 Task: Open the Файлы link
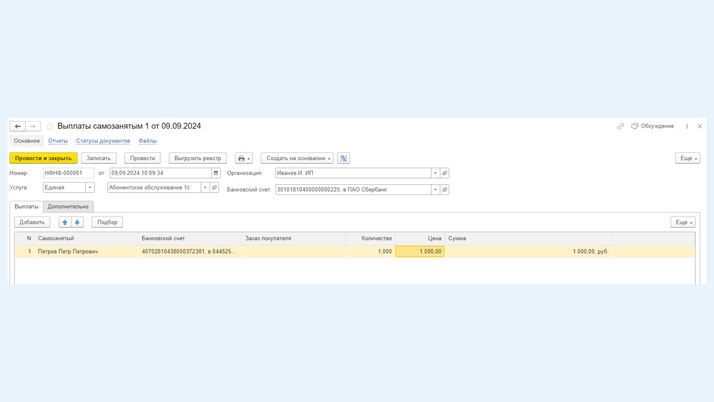(x=147, y=141)
